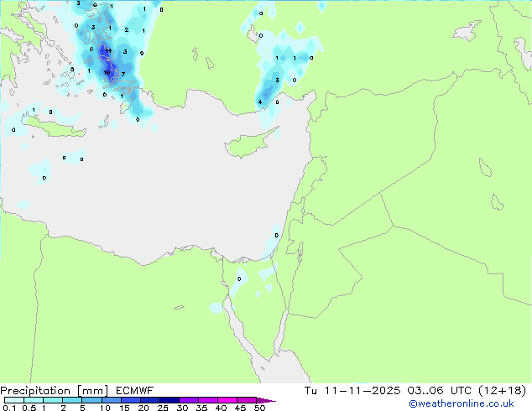Click the 'Tu 11-11-2025' date text
The image size is (532, 411).
(x=352, y=391)
